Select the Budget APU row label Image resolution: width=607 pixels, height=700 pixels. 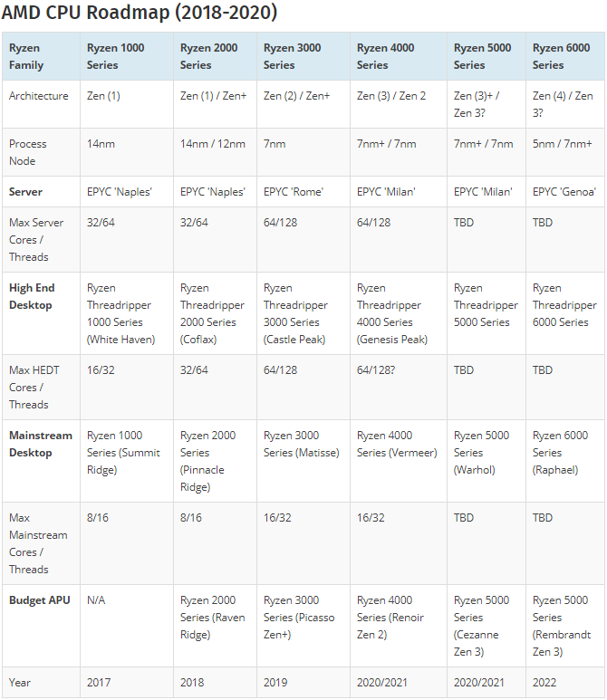(x=40, y=600)
